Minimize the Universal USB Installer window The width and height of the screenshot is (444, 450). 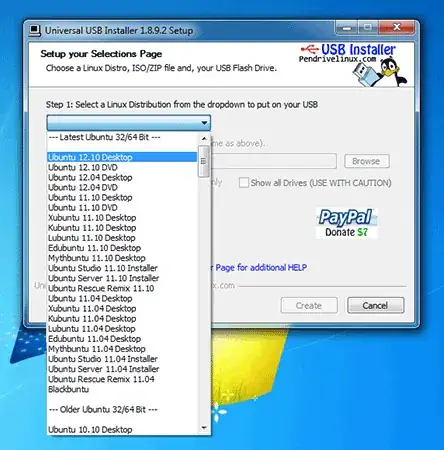click(x=347, y=28)
